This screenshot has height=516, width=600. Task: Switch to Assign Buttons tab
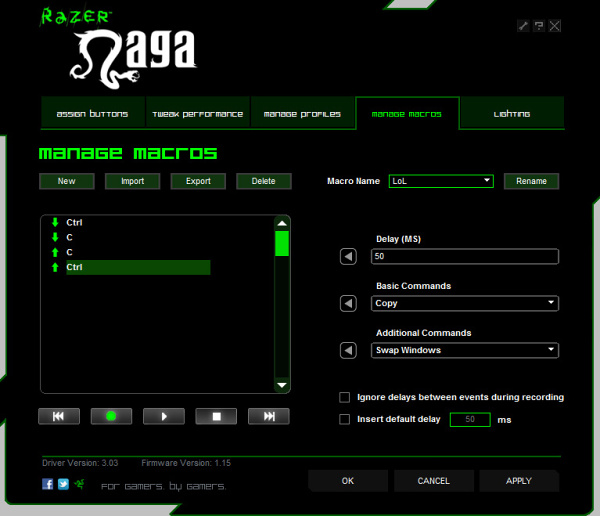click(93, 114)
